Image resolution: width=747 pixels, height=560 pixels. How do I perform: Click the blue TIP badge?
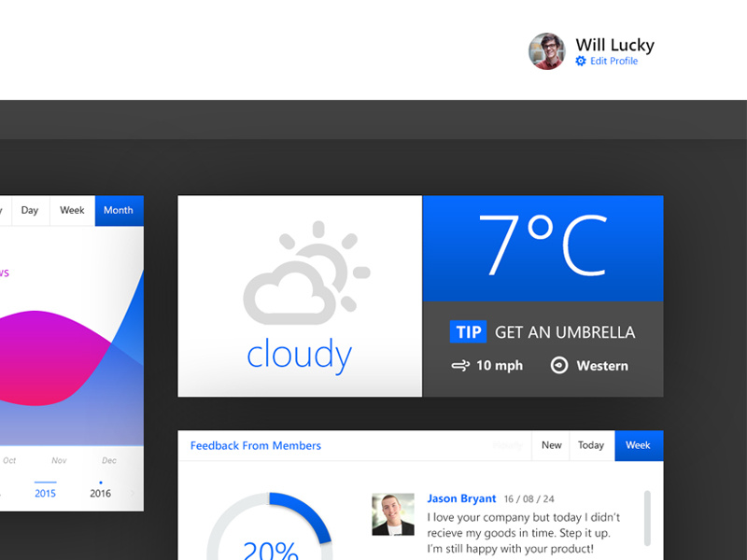click(469, 332)
